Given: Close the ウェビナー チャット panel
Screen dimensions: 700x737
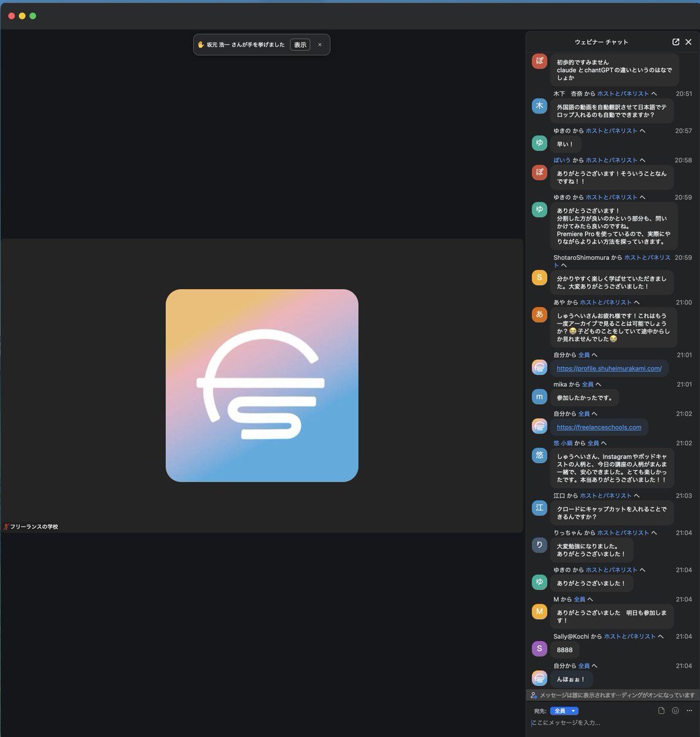Looking at the screenshot, I should click(688, 42).
